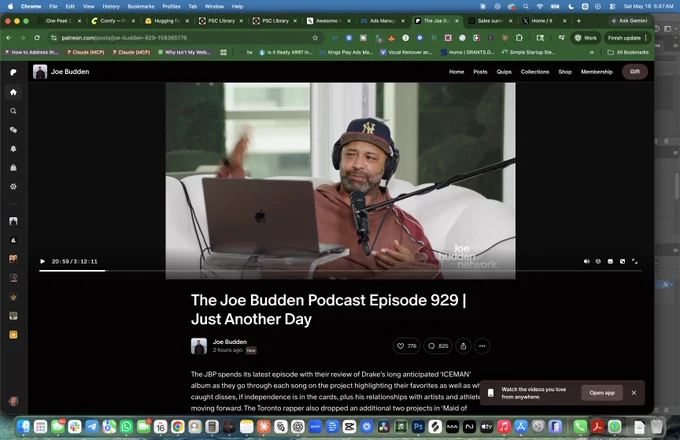This screenshot has height=440, width=680.
Task: Reload the page in Chrome
Action: click(x=37, y=38)
